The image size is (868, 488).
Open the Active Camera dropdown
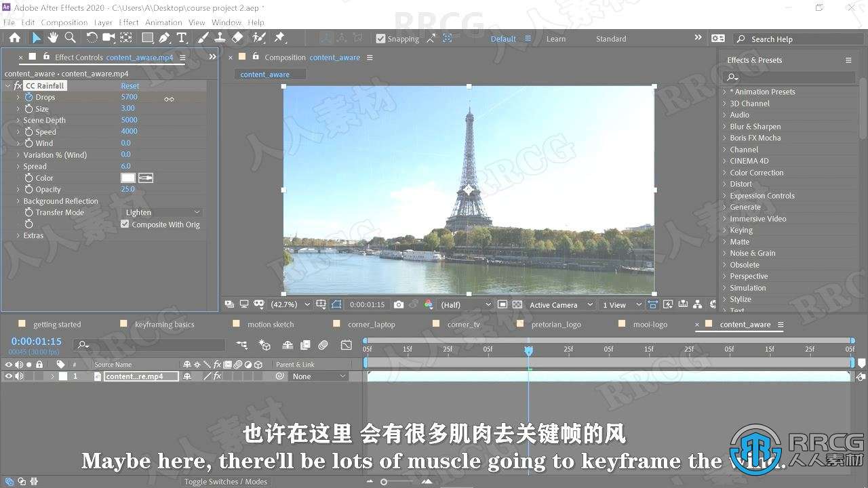561,305
